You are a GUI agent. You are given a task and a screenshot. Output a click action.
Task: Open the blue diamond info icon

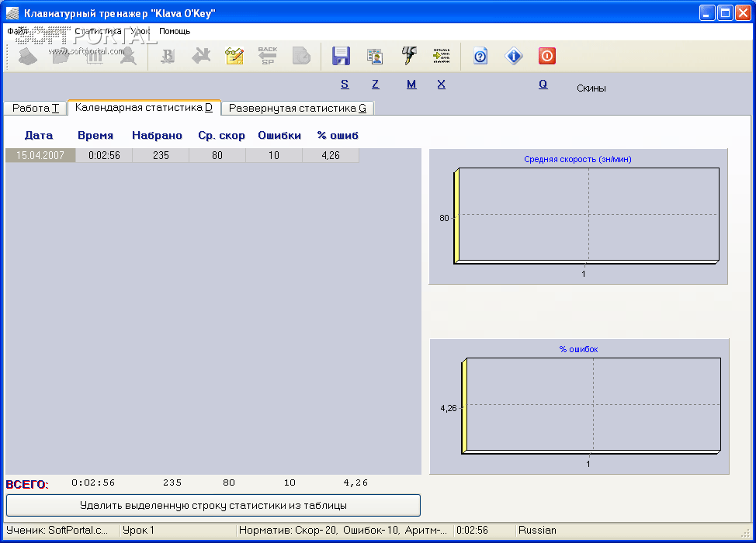pos(514,57)
